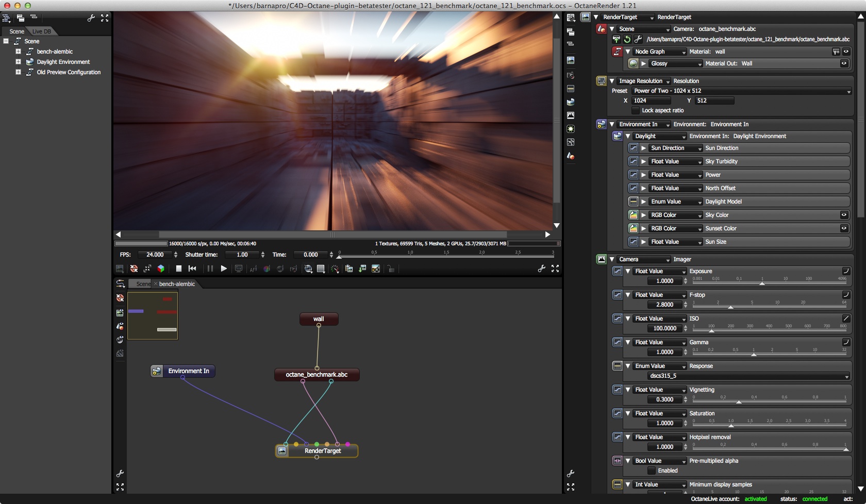Toggle visibility eye for Material Out Wall
The height and width of the screenshot is (504, 866).
click(x=844, y=63)
